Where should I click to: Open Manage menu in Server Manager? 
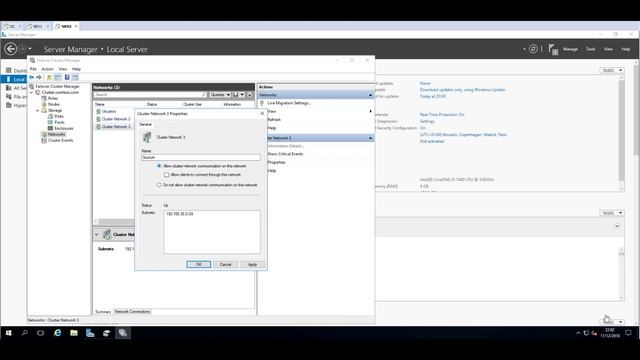pos(570,49)
